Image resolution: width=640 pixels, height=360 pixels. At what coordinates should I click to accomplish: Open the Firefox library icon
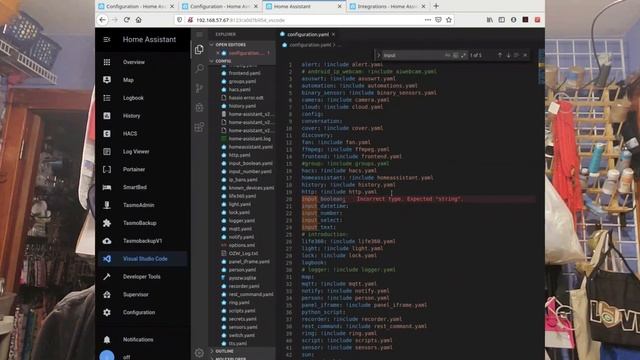[489, 20]
